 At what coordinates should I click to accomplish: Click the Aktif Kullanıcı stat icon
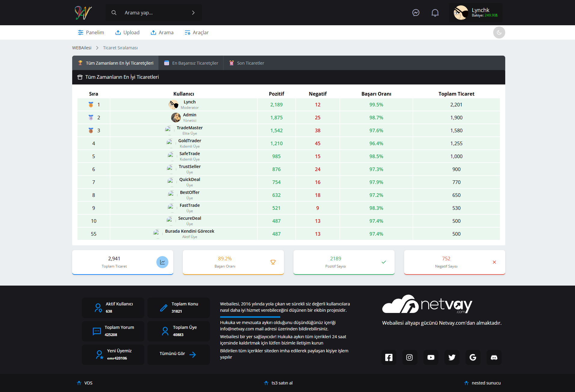(98, 308)
